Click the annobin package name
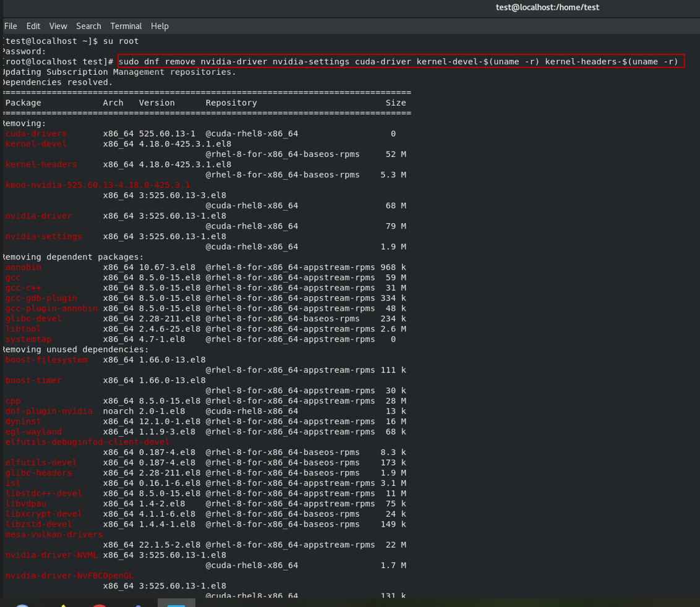The width and height of the screenshot is (700, 607). 23,267
